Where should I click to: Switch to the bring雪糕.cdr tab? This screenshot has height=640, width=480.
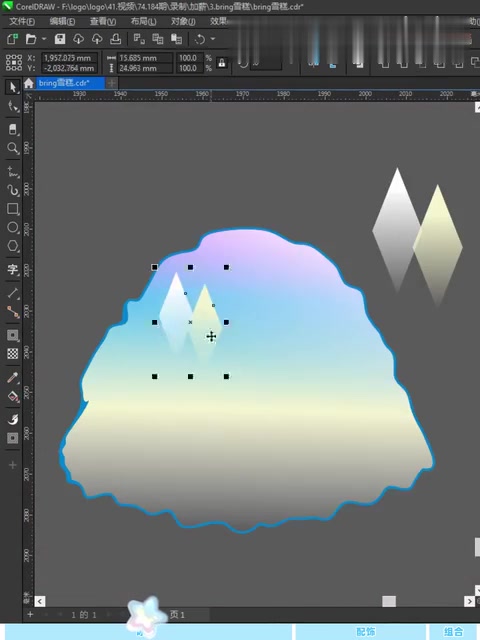[70, 83]
